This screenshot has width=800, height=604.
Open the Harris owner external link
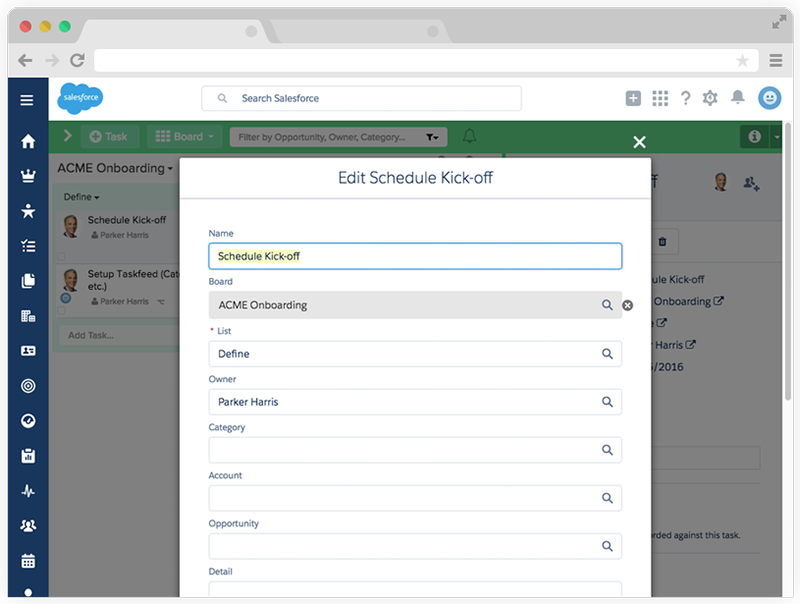click(690, 344)
